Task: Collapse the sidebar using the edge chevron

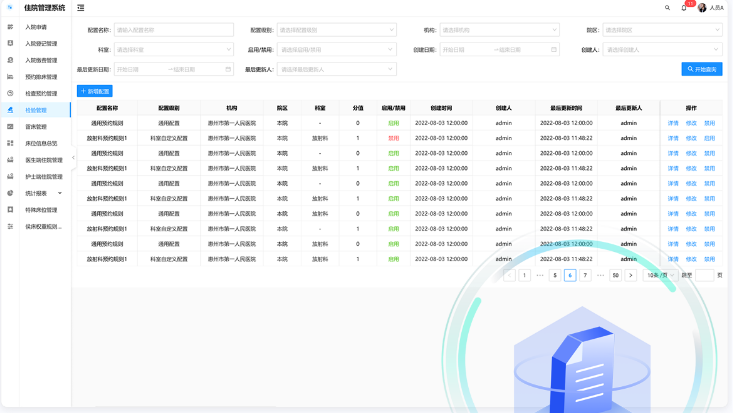Action: (x=73, y=158)
